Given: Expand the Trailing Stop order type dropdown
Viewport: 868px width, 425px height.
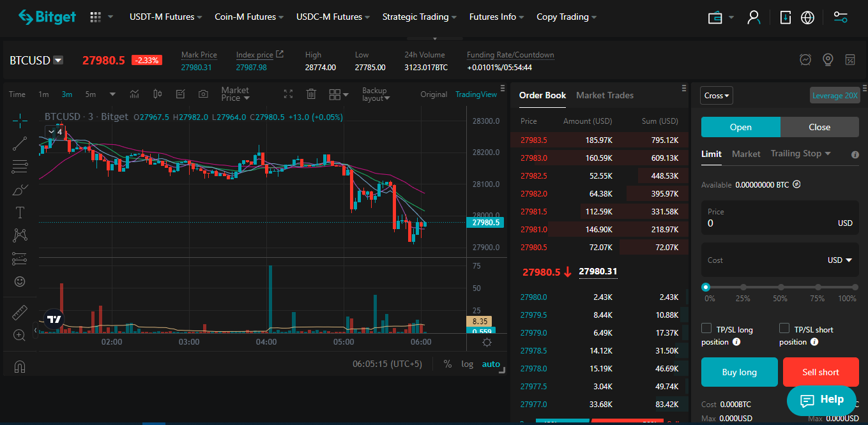Looking at the screenshot, I should pyautogui.click(x=800, y=153).
